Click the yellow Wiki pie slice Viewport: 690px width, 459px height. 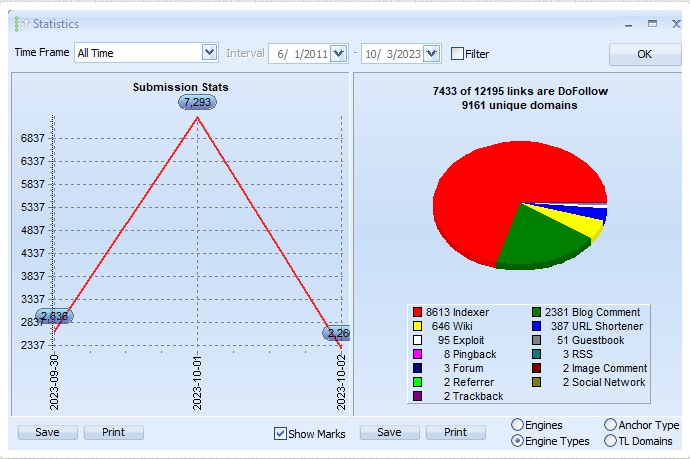[x=581, y=224]
